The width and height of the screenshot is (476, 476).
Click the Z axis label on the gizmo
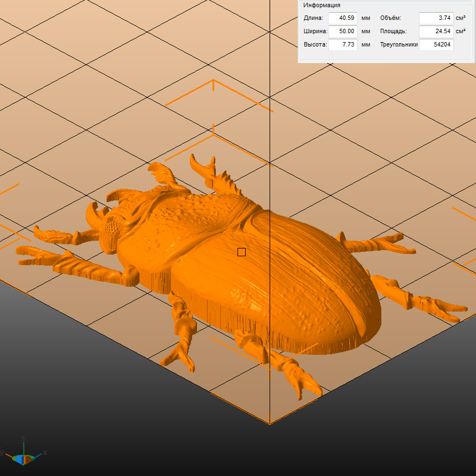[x=23, y=438]
